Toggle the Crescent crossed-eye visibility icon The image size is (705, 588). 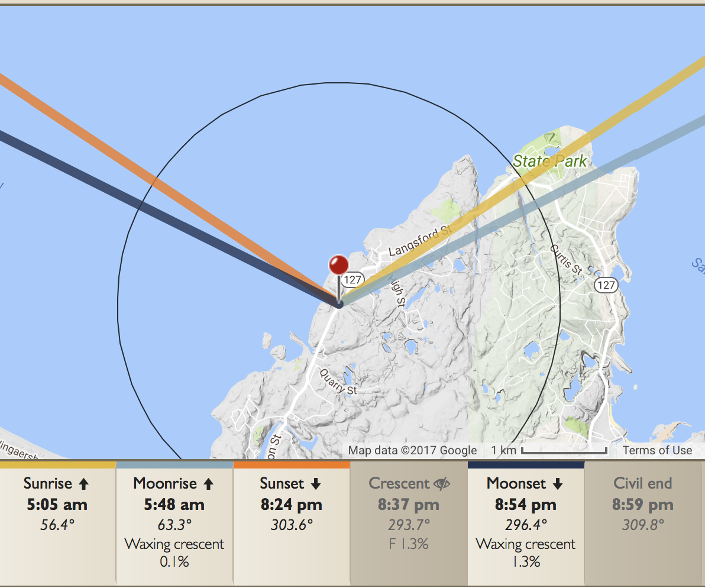[441, 484]
